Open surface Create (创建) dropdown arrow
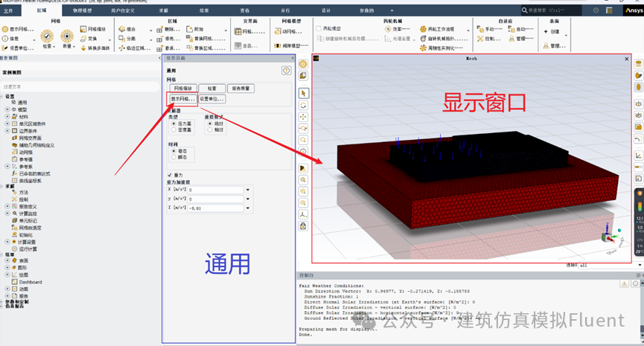This screenshot has height=346, width=644. (x=567, y=36)
